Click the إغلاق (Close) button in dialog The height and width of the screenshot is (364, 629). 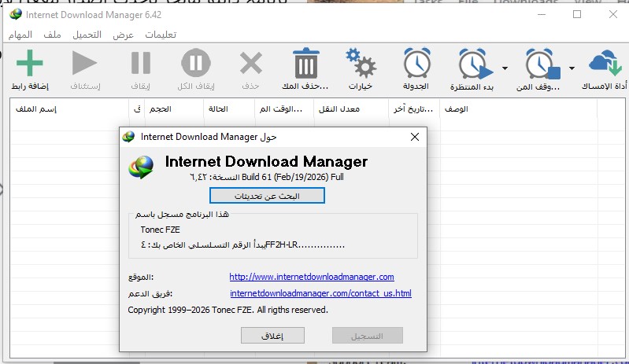point(272,336)
